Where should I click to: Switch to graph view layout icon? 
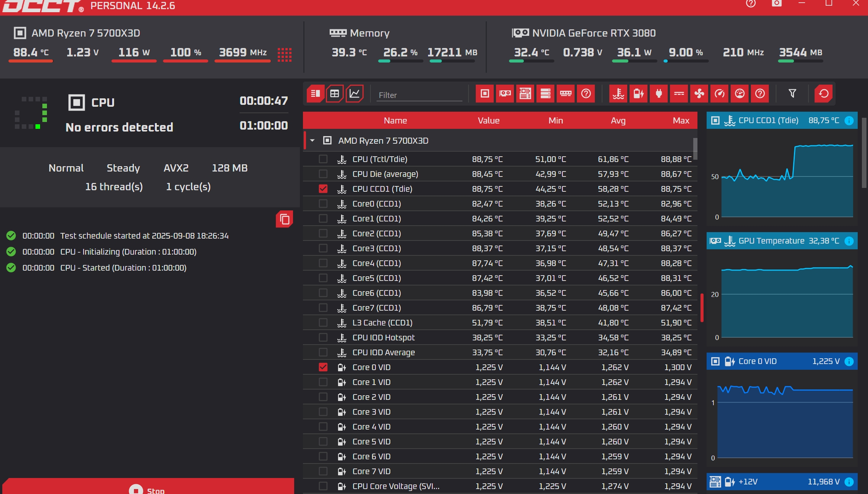354,94
